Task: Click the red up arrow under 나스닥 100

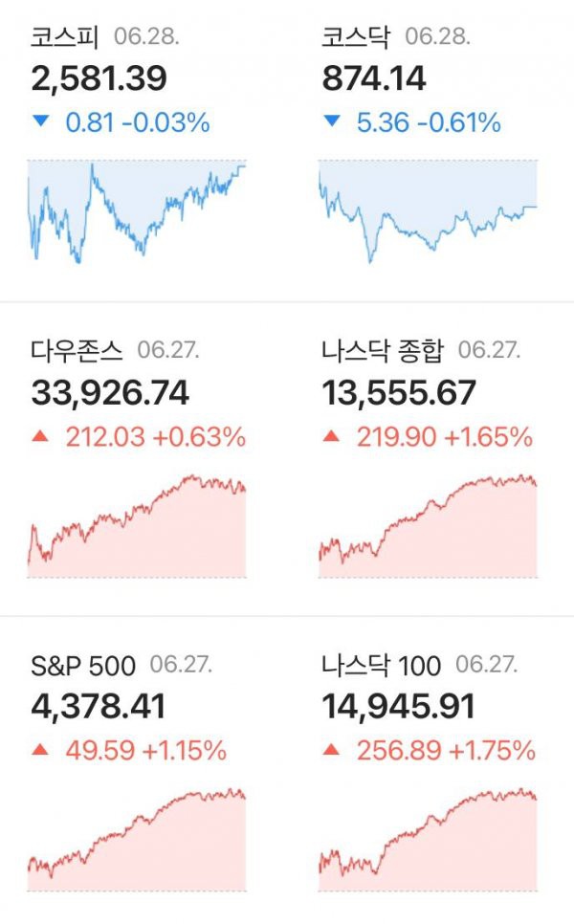Action: point(331,750)
